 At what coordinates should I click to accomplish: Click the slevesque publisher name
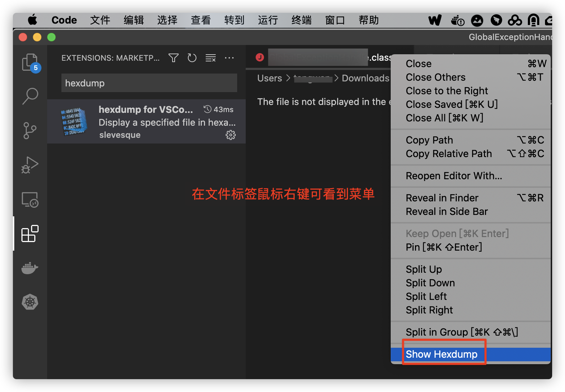(120, 135)
